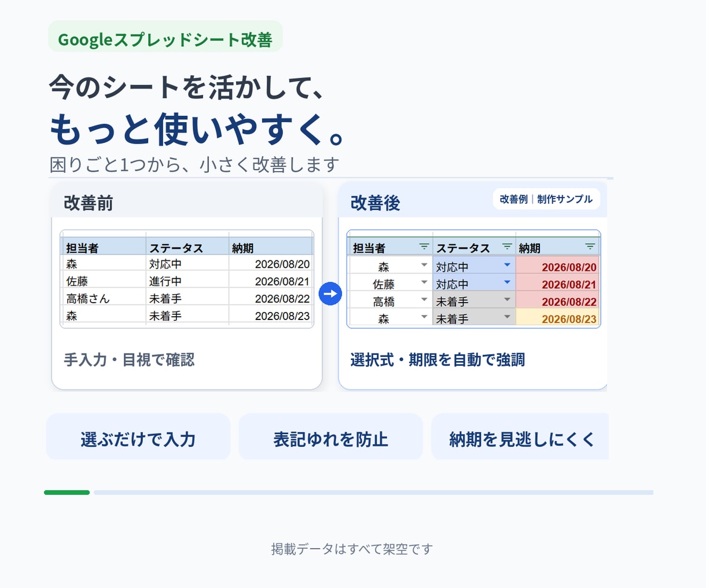706x588 pixels.
Task: Click the gray progress bar track
Action: (373, 493)
